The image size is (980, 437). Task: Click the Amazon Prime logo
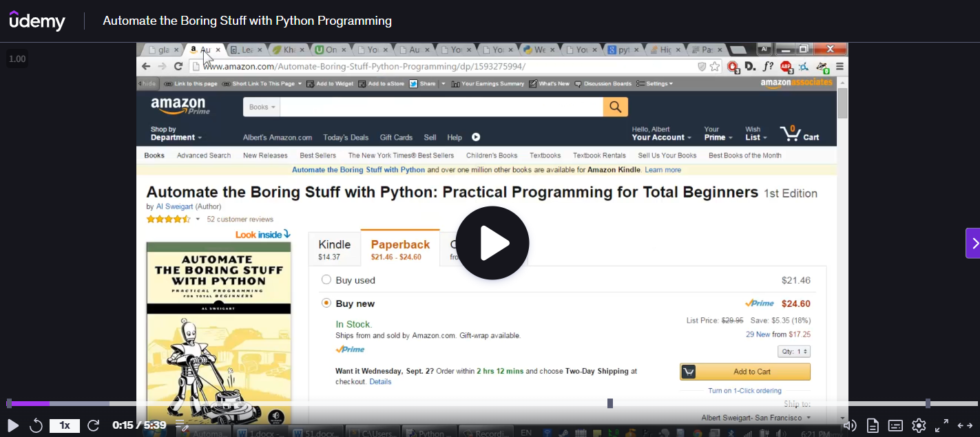[x=180, y=106]
